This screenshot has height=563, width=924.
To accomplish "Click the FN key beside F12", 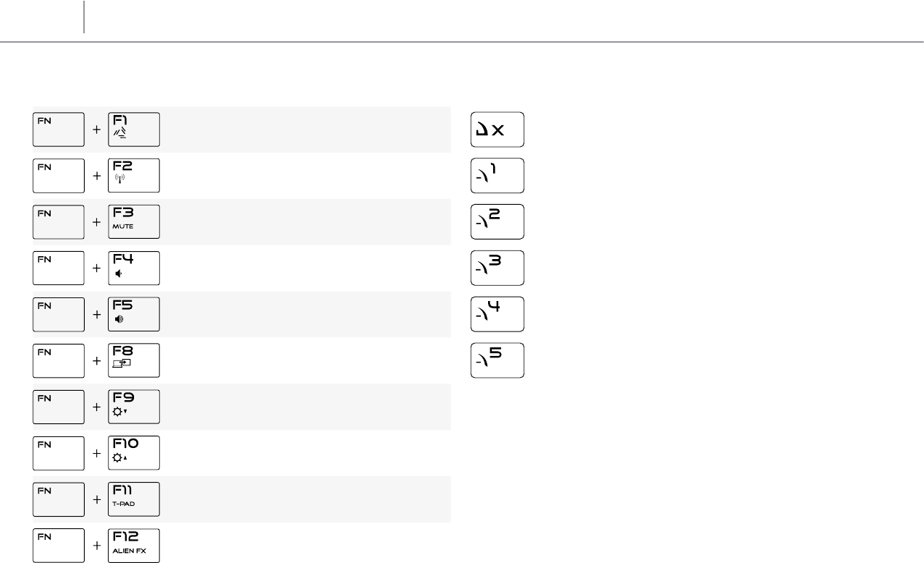I will (x=59, y=546).
